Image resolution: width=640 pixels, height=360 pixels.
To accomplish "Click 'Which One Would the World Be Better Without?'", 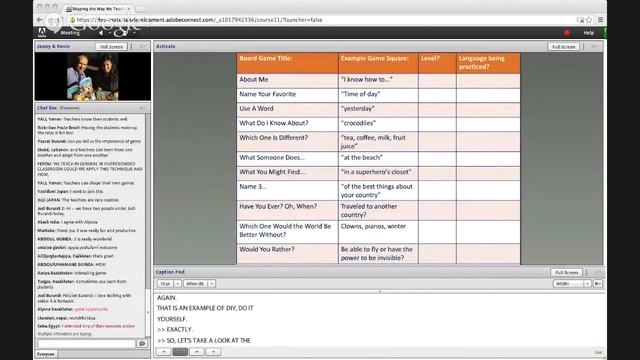I will 287,231.
